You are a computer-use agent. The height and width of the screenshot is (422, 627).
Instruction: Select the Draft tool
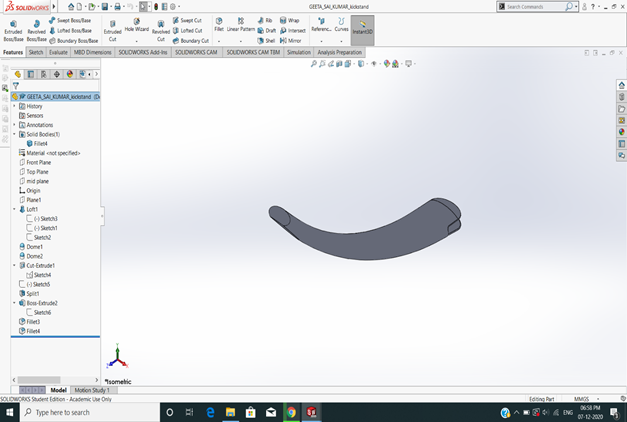tap(266, 31)
